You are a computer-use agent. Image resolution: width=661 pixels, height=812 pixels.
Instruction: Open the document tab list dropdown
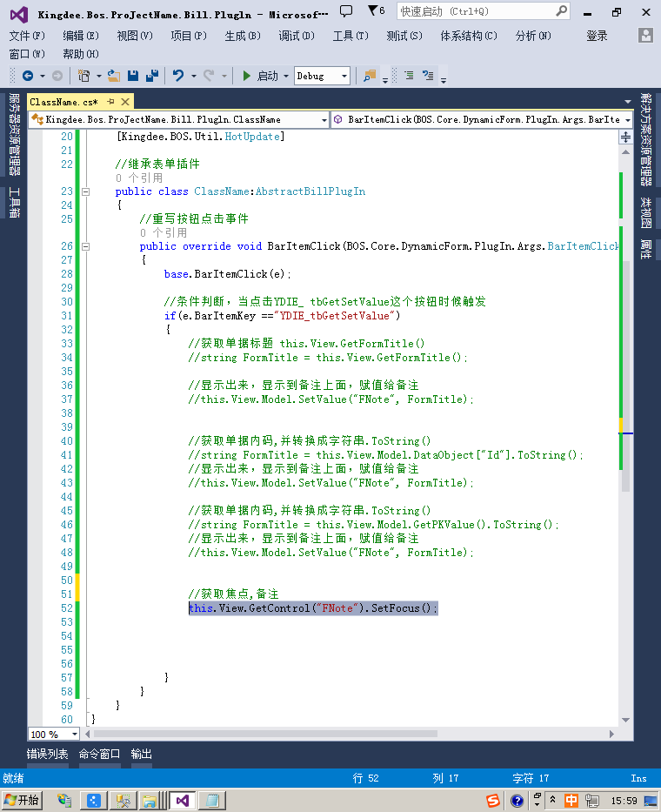(628, 102)
